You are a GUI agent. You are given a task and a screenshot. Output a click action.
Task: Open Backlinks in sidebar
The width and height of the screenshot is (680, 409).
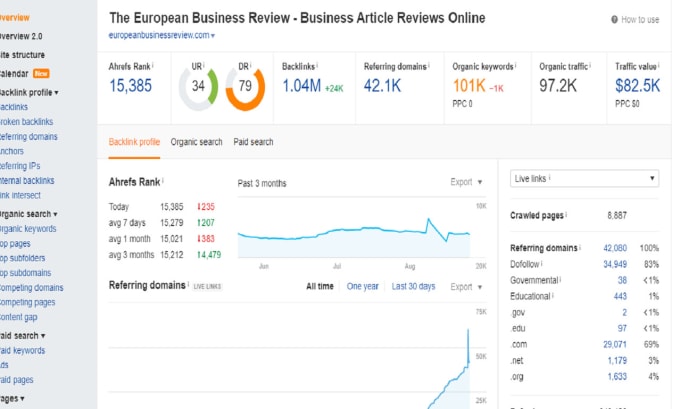click(x=14, y=107)
